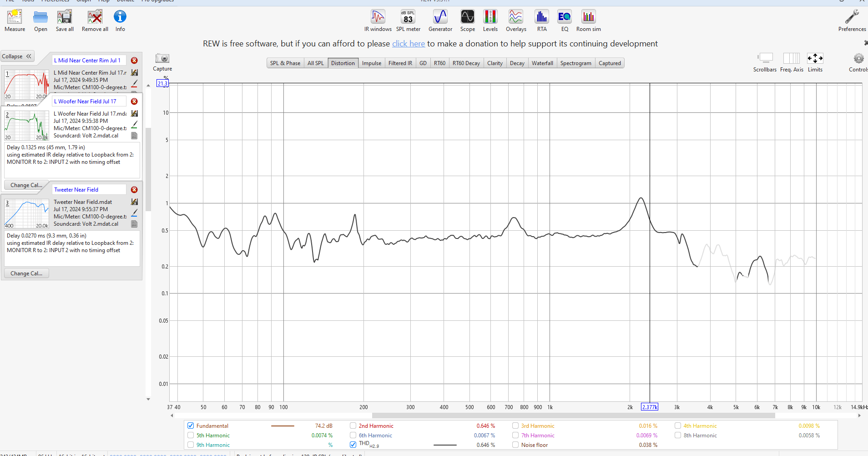This screenshot has height=456, width=868.
Task: Change trace colour of Tweeter Near Field
Action: tap(134, 213)
